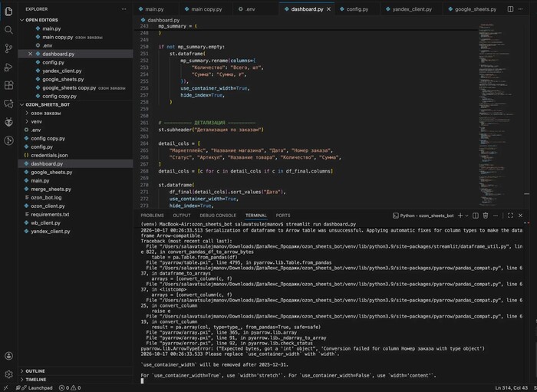The height and width of the screenshot is (392, 537).
Task: Open config copy.py in Open Editors list
Action: [x=75, y=96]
